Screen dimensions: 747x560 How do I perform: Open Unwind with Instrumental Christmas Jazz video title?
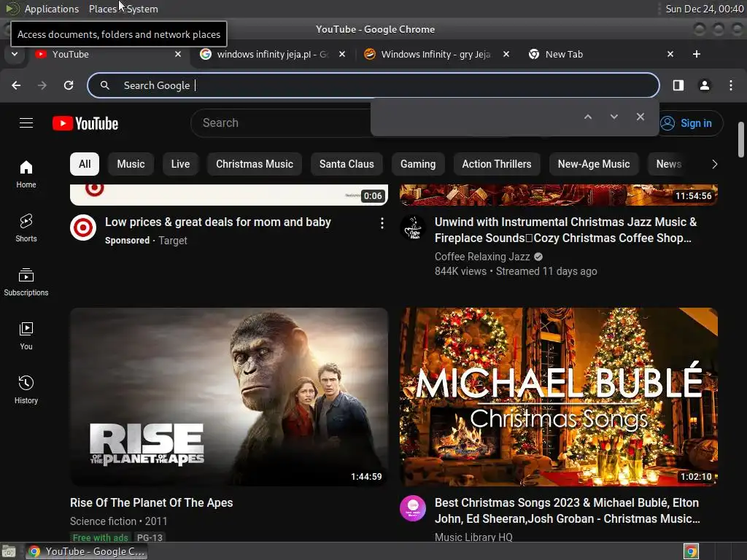(x=565, y=230)
